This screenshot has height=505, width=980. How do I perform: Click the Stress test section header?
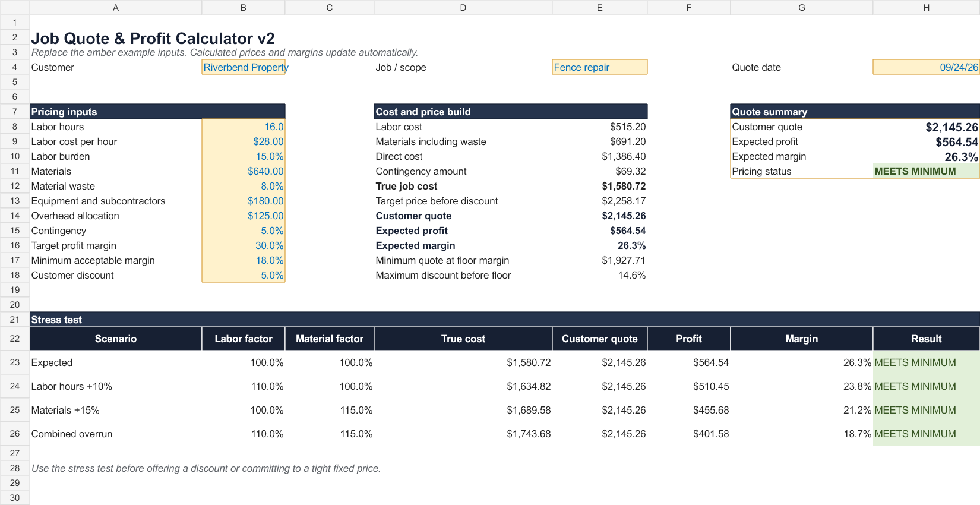[x=505, y=320]
